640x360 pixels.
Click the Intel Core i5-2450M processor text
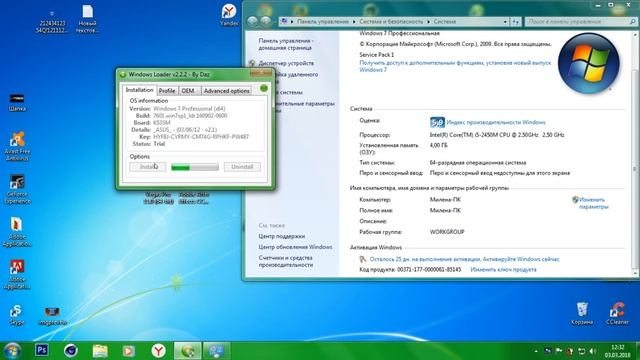tap(497, 135)
